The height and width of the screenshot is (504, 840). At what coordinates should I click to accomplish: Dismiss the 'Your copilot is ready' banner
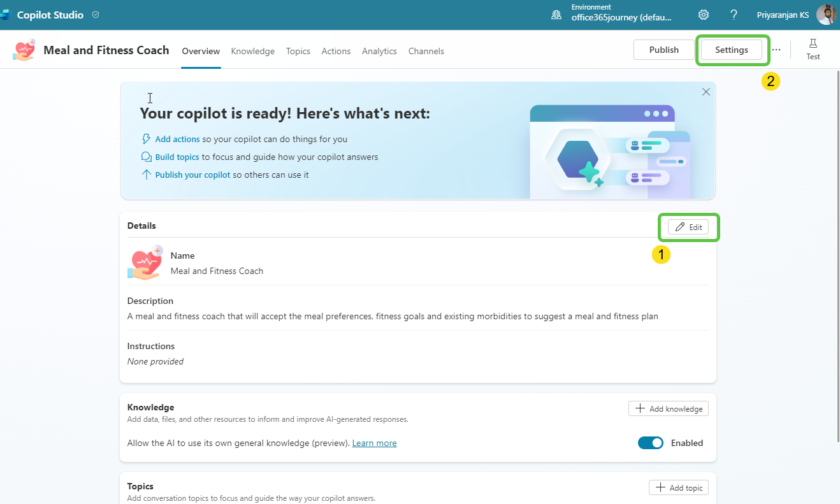point(706,92)
